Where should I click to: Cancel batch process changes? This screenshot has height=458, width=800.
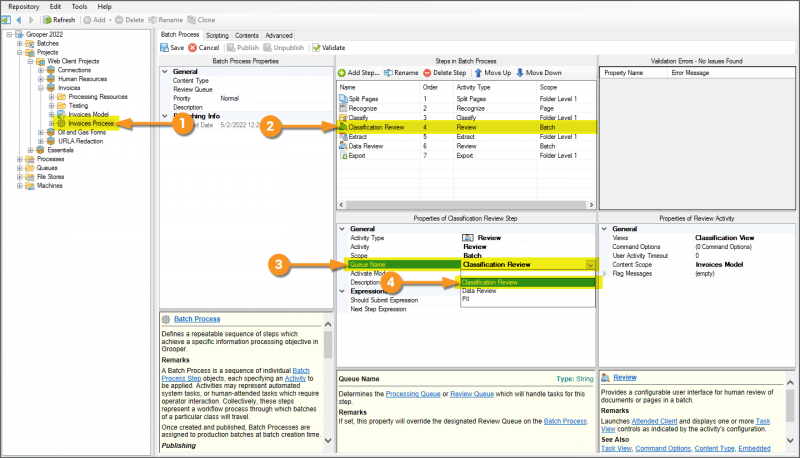click(204, 47)
